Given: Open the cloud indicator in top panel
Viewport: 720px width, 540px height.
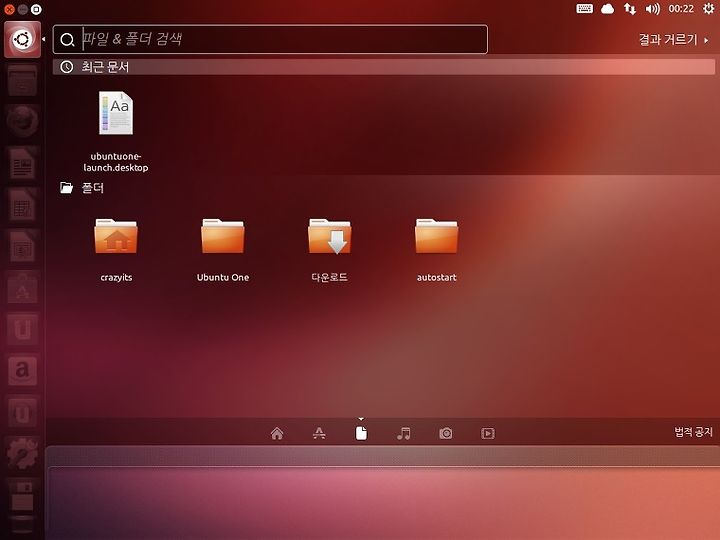Looking at the screenshot, I should tap(608, 9).
